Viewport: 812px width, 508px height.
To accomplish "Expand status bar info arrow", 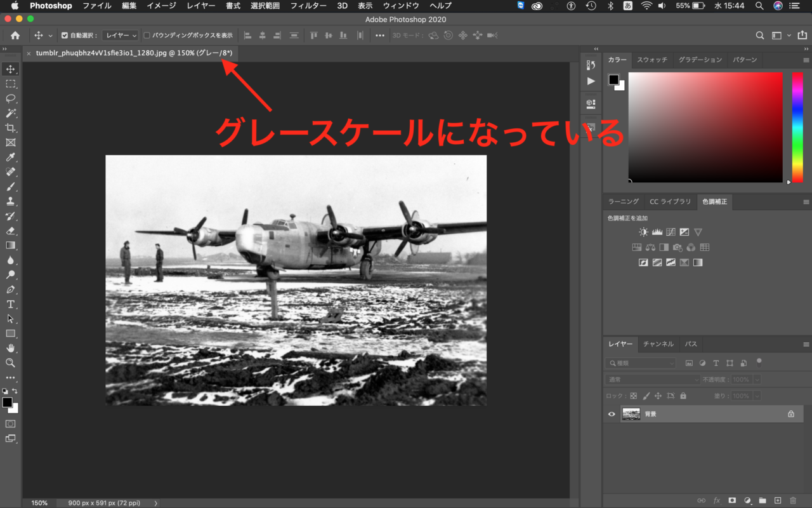I will pyautogui.click(x=156, y=503).
